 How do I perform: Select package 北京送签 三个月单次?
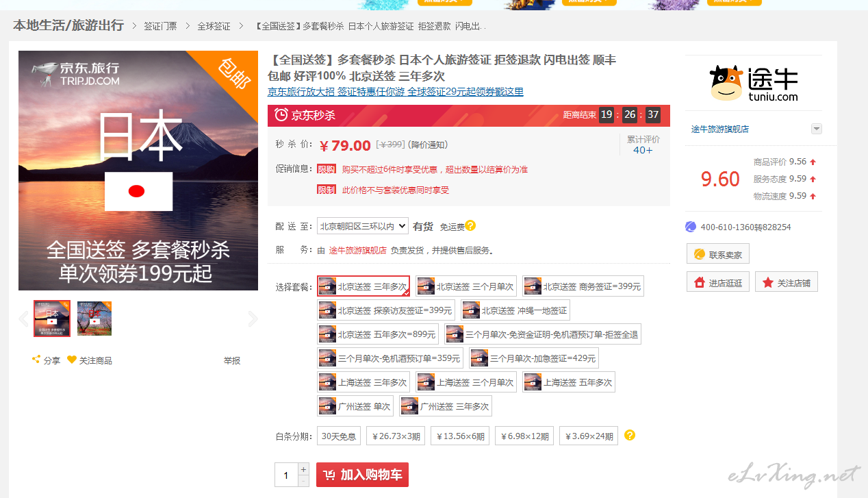466,286
